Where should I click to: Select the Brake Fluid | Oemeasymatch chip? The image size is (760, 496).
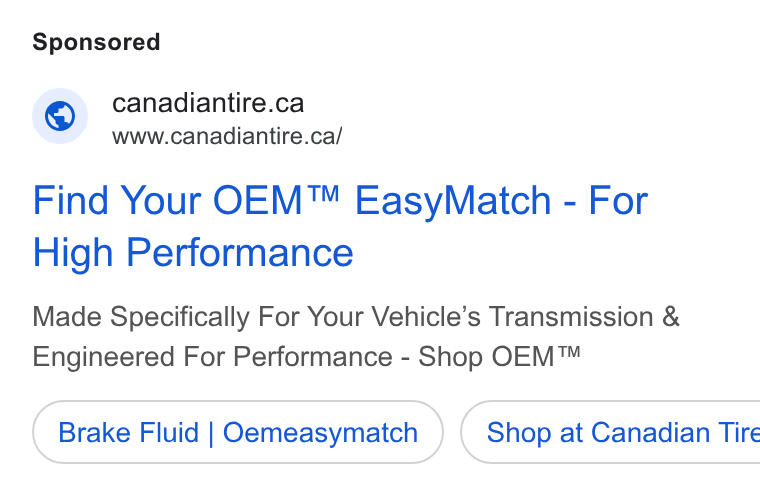coord(238,432)
